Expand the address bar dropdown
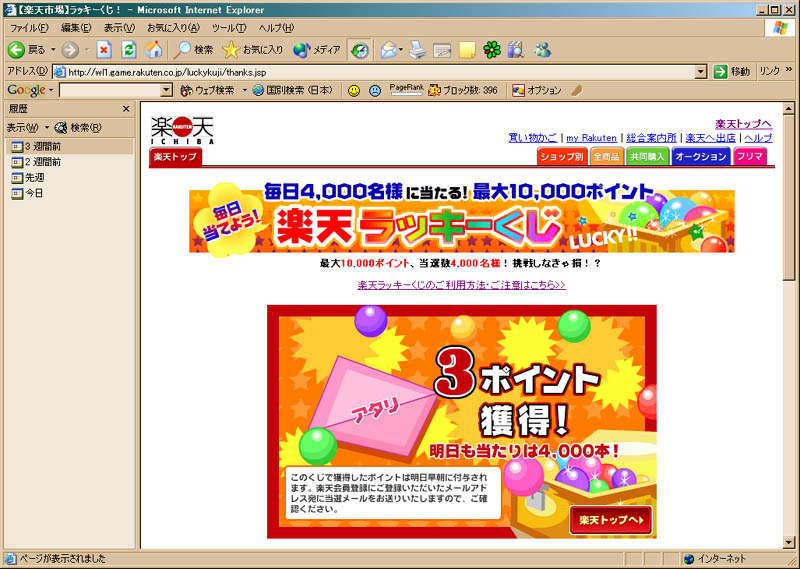 701,72
